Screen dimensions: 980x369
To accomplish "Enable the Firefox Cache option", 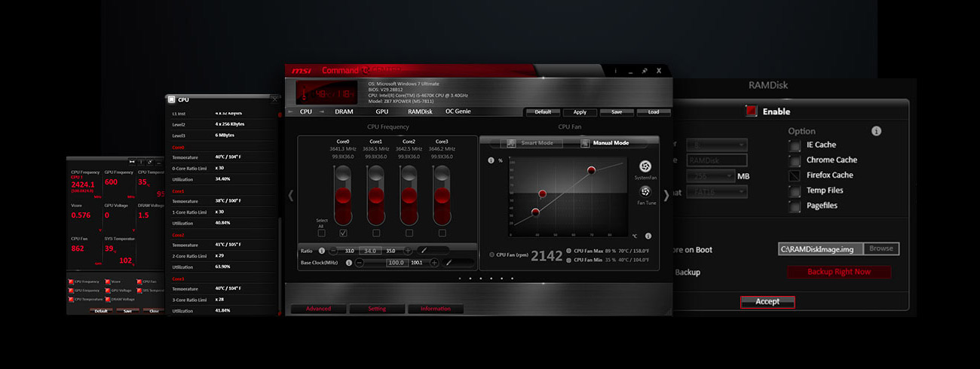I will [x=795, y=175].
